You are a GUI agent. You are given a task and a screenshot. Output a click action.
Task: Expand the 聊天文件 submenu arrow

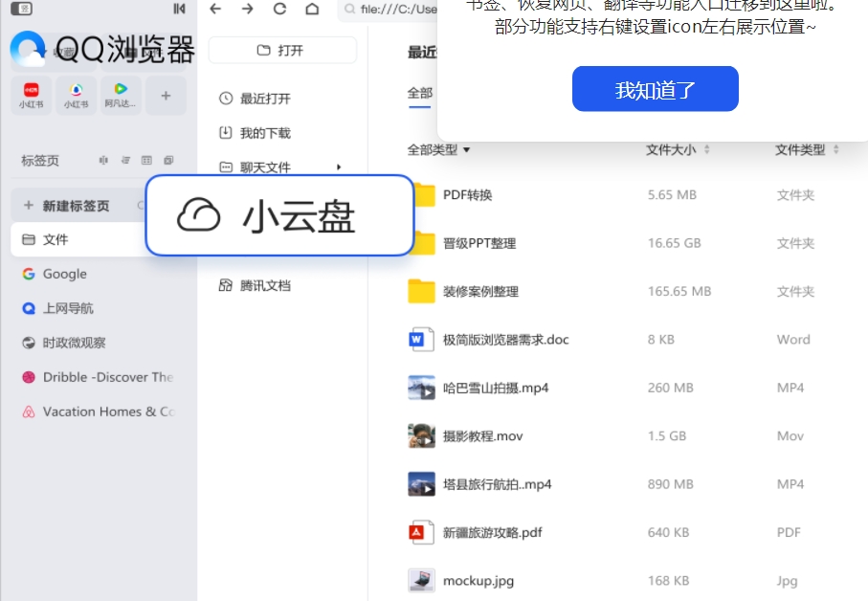coord(339,167)
